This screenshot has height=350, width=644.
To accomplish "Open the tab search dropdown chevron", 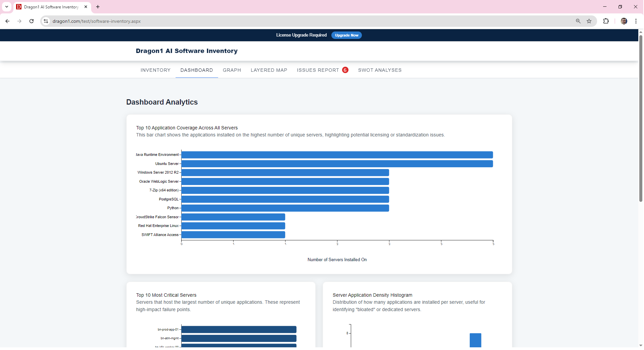I will click(x=6, y=7).
